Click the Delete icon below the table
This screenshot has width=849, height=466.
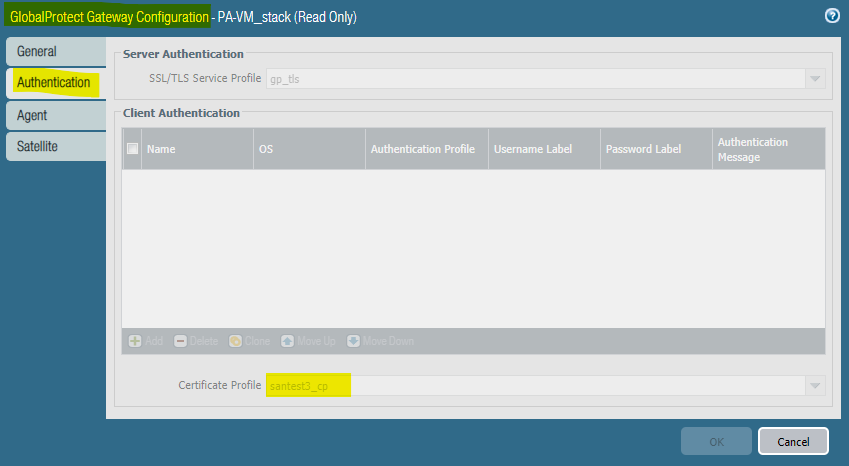click(181, 341)
